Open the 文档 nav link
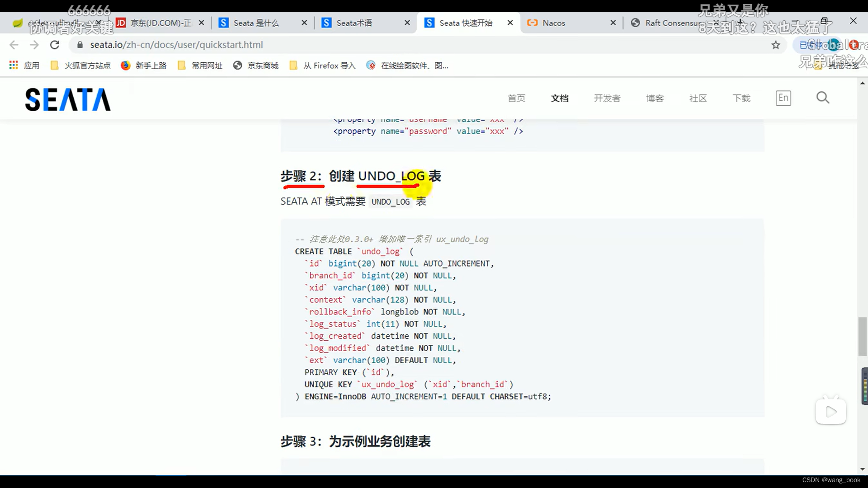Image resolution: width=868 pixels, height=488 pixels. coord(560,98)
